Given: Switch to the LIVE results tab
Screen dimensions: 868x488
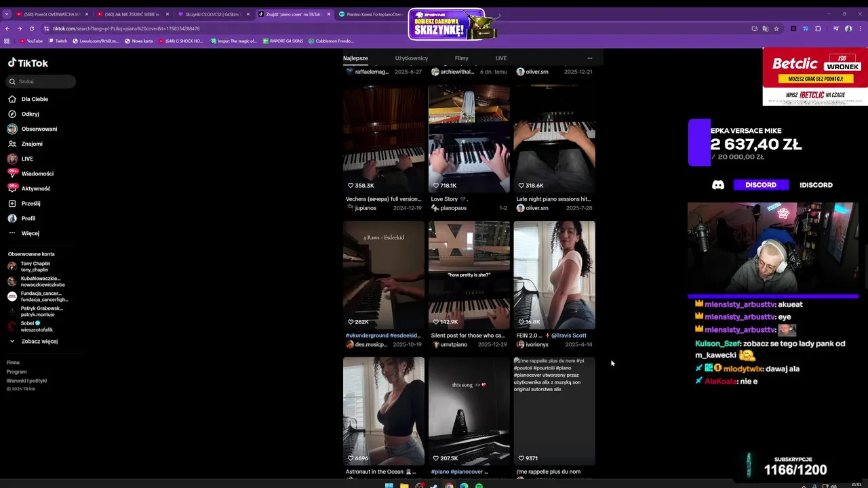Looking at the screenshot, I should click(x=501, y=58).
